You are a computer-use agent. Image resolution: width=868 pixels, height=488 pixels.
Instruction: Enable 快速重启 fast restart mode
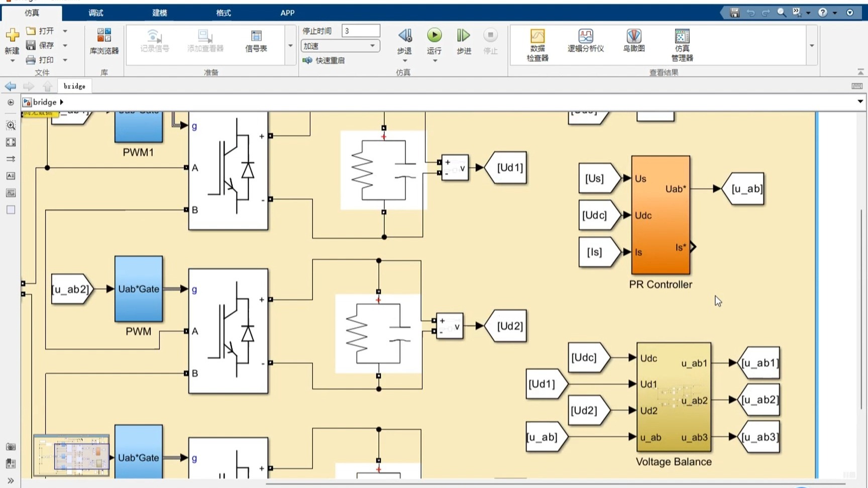tap(324, 60)
